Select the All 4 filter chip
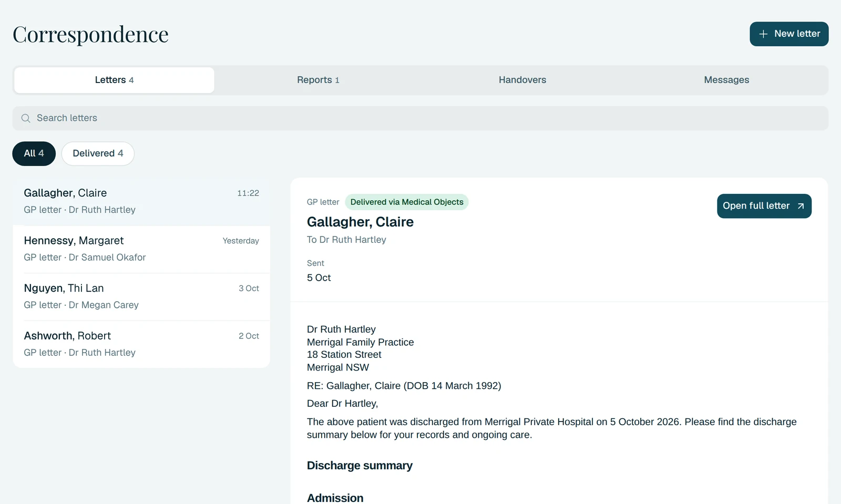 34,153
